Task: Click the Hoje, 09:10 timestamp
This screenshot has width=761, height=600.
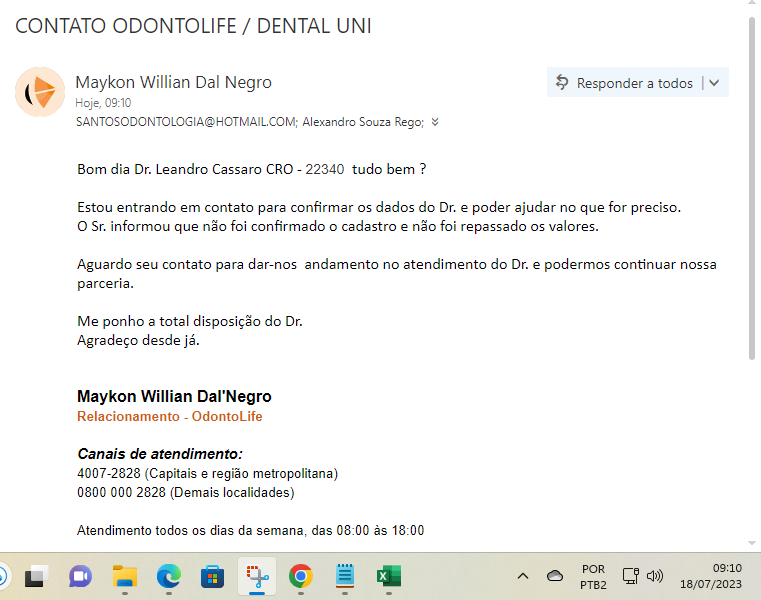Action: click(103, 103)
